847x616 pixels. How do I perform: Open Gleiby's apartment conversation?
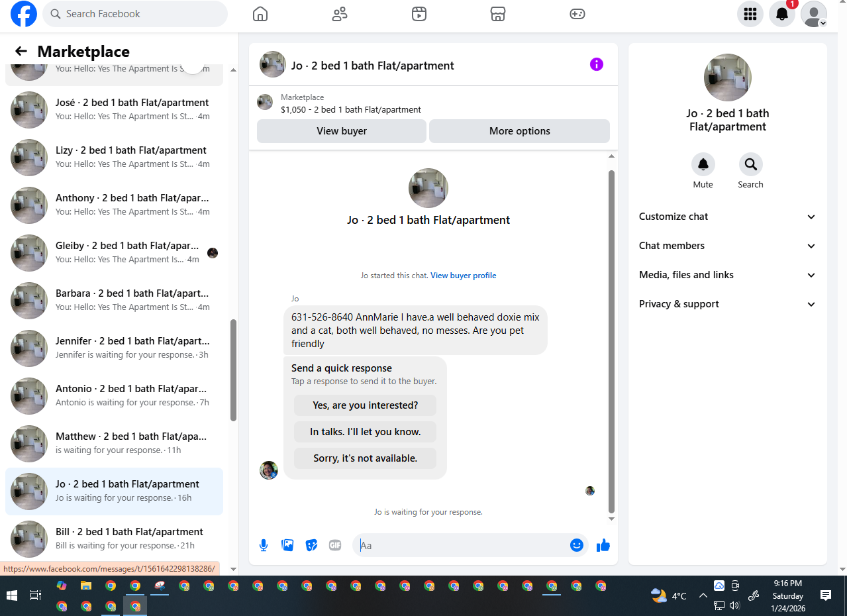pyautogui.click(x=115, y=253)
